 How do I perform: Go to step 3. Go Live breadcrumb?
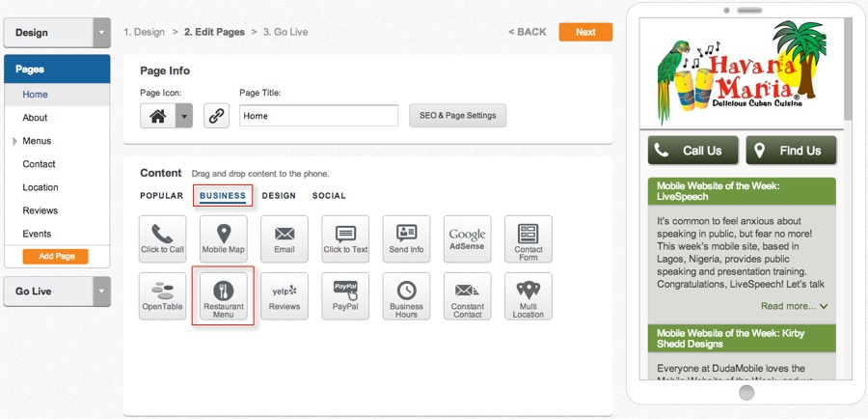point(285,32)
